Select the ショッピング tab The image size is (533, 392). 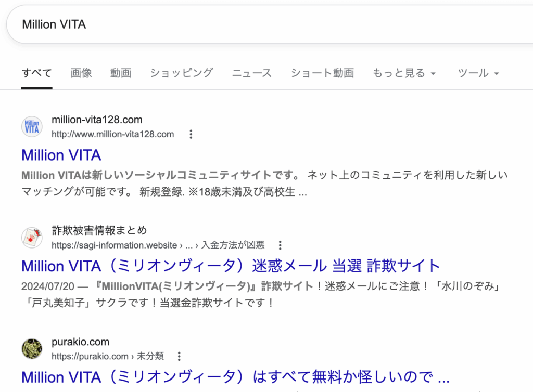(x=182, y=73)
